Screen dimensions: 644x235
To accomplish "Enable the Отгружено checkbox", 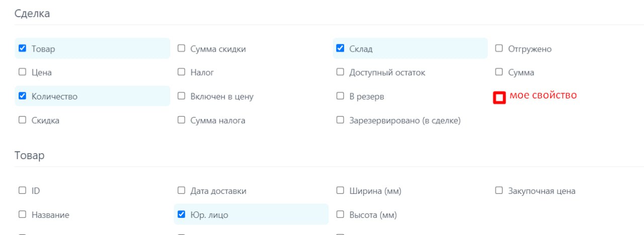I will [x=499, y=49].
